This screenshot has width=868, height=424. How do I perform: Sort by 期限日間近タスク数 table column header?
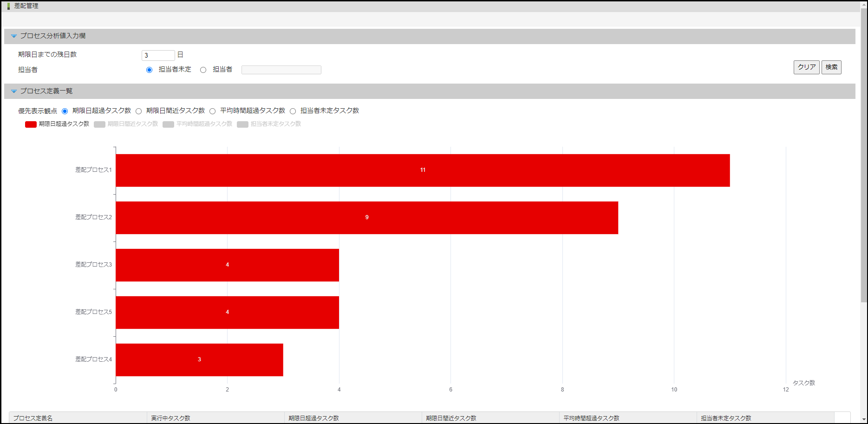point(490,418)
